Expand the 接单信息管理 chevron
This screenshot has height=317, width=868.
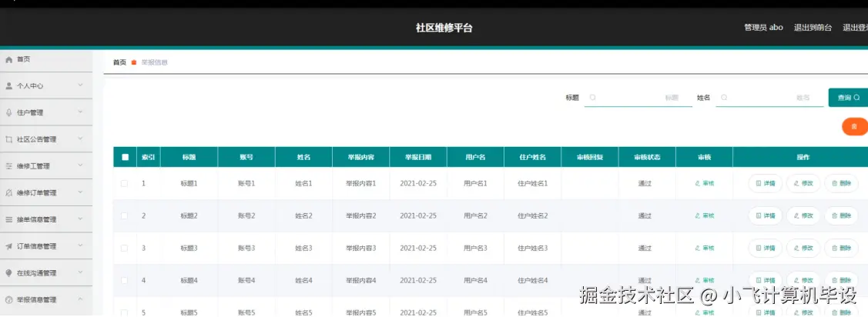click(80, 219)
